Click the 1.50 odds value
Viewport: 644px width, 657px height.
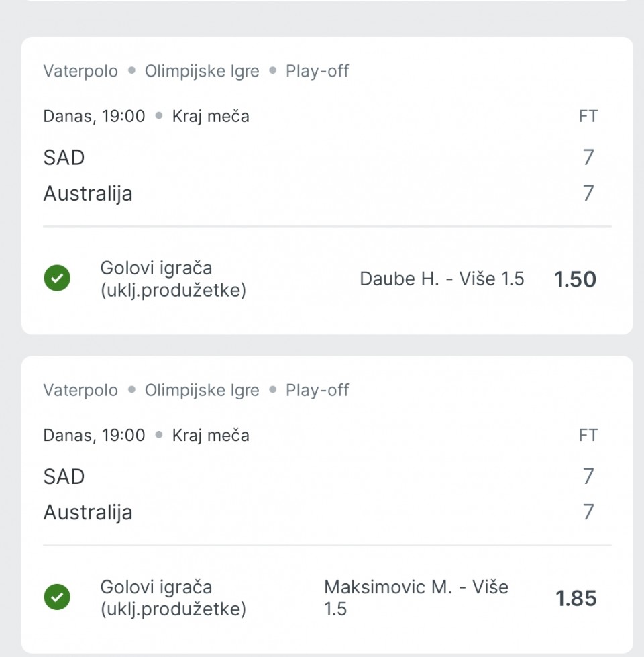point(575,279)
